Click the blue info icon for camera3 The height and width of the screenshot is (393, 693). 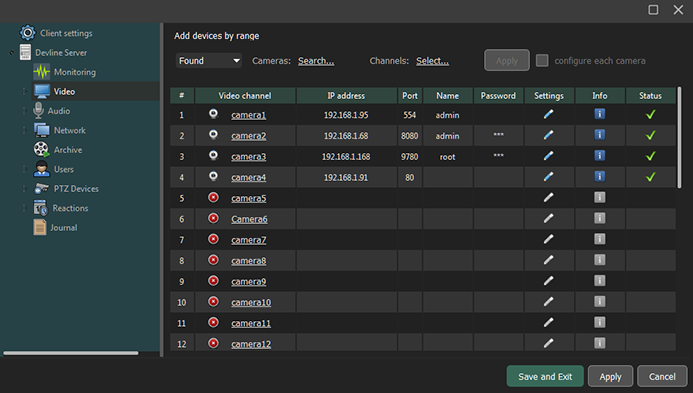tap(599, 156)
